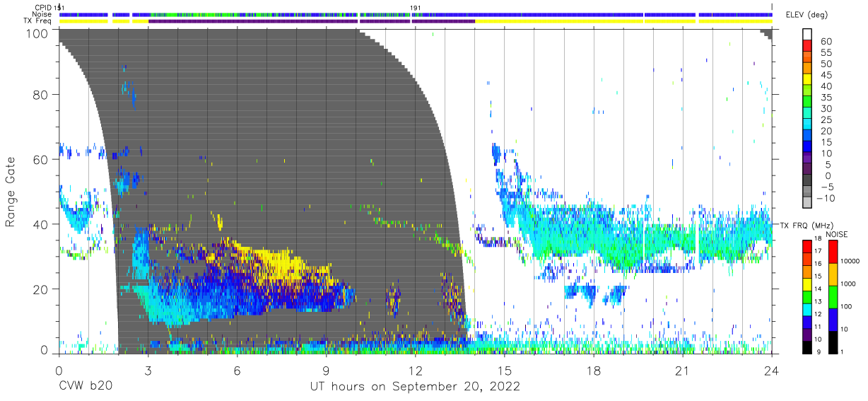The image size is (868, 401).
Task: Click the "TX FRQ (MHz)" legend title
Action: coord(806,226)
